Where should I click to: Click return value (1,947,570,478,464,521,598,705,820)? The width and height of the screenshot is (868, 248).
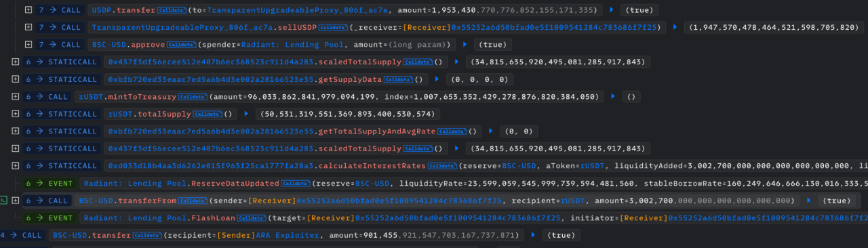[x=773, y=28]
